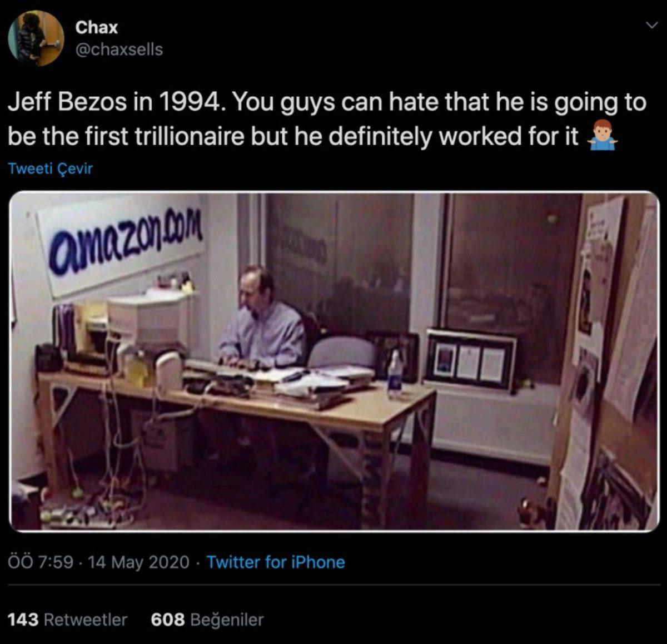Click the "Twitter for iPhone" source link
667x644 pixels.
coord(276,563)
